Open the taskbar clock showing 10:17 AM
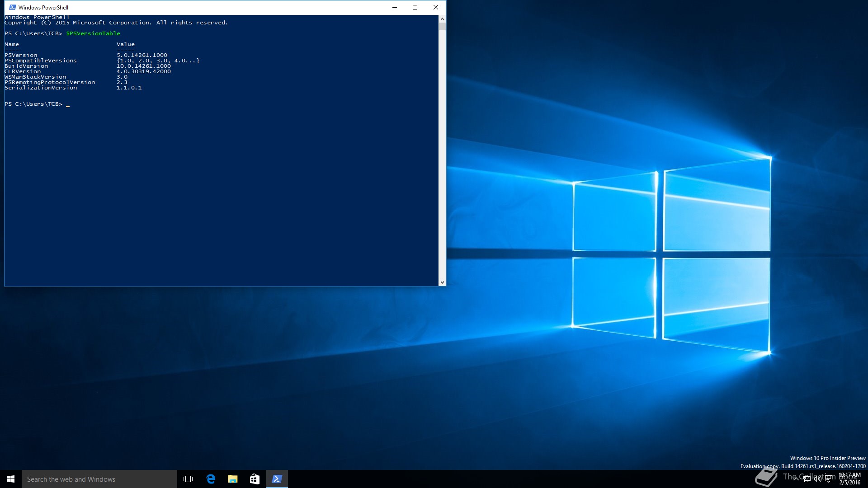The width and height of the screenshot is (868, 488). point(849,479)
